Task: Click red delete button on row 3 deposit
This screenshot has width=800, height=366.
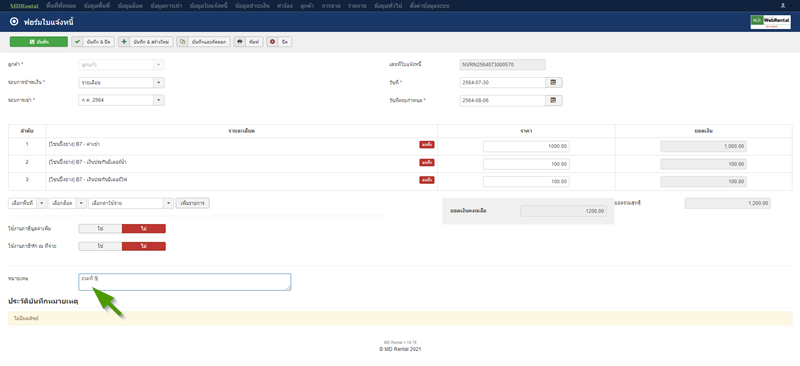Action: pyautogui.click(x=427, y=180)
